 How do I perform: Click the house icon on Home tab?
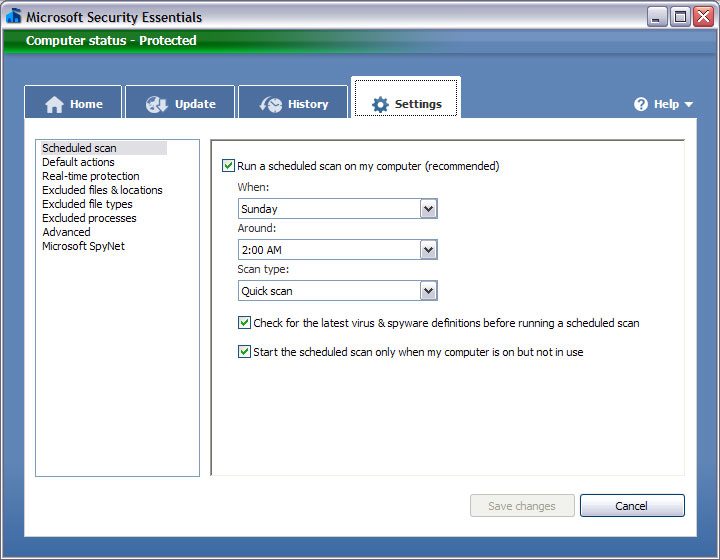click(54, 104)
